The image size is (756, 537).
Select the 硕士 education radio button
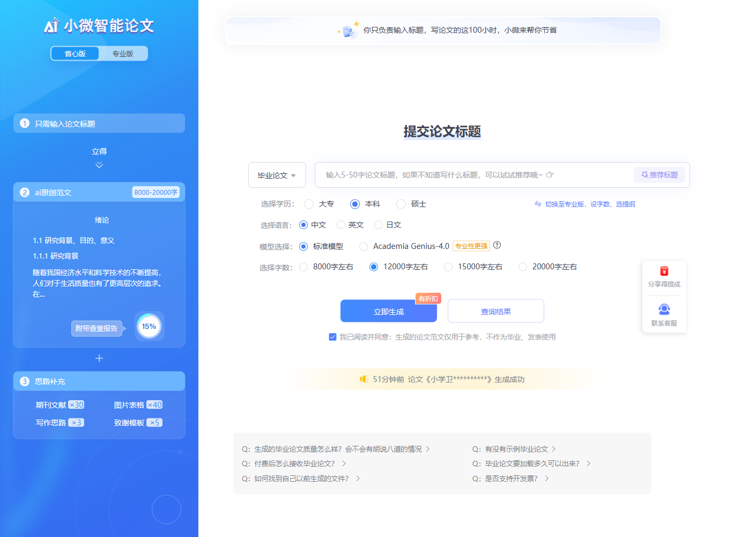coord(401,204)
